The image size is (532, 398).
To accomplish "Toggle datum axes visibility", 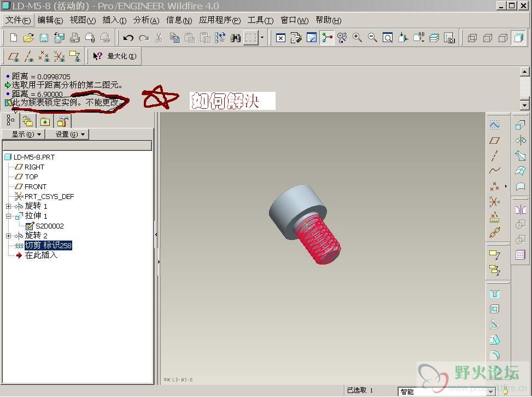I will tap(29, 56).
